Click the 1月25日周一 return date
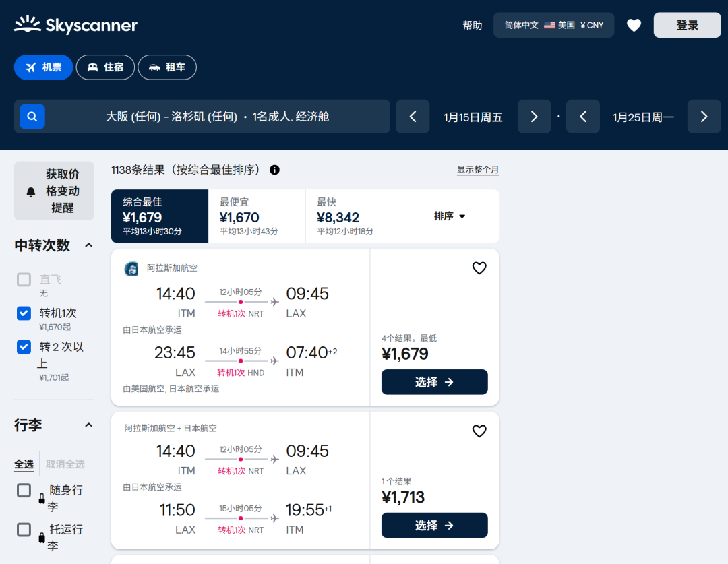The width and height of the screenshot is (728, 564). point(644,117)
